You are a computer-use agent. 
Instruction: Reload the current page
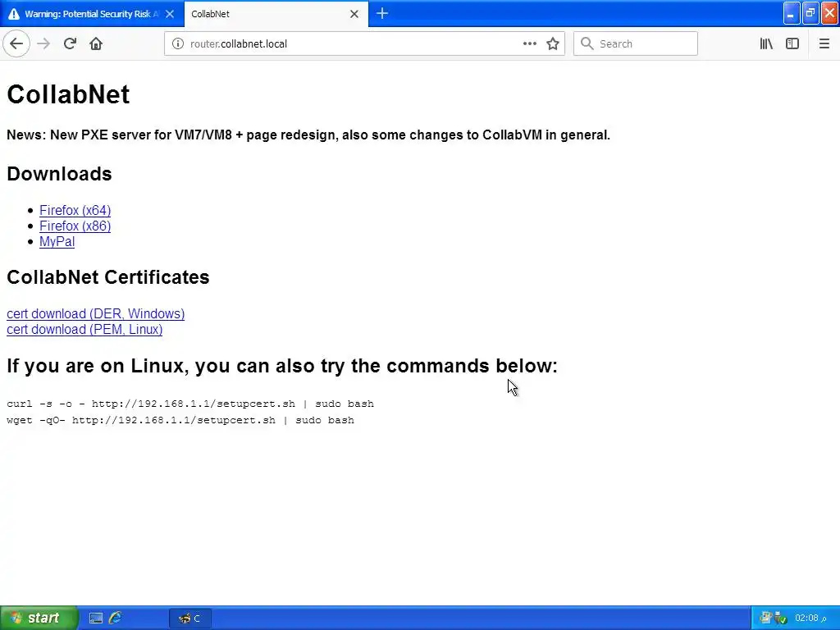click(x=70, y=43)
